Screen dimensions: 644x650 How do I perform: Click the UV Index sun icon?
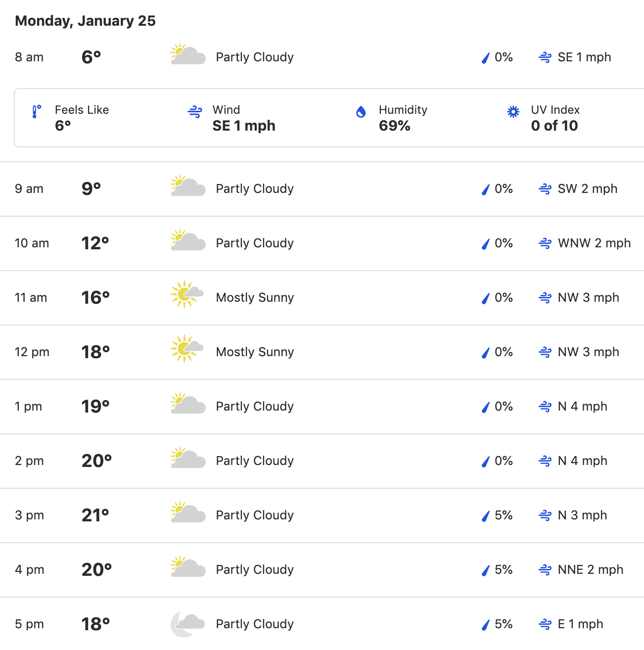513,112
